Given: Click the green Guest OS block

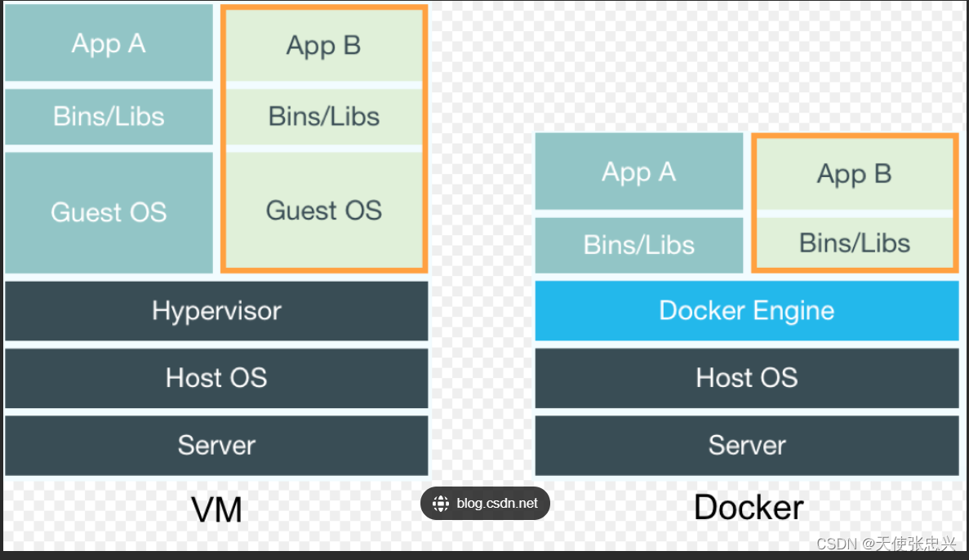Looking at the screenshot, I should [x=324, y=210].
